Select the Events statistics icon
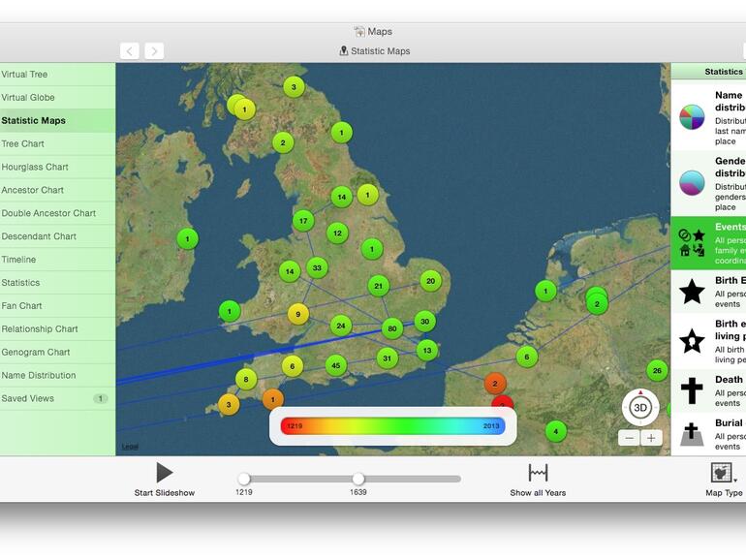 click(x=692, y=242)
